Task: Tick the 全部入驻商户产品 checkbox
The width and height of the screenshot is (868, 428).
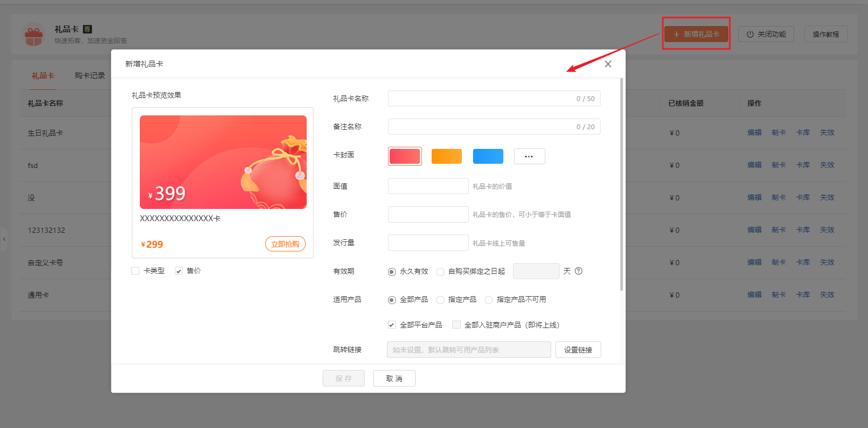Action: click(x=456, y=325)
